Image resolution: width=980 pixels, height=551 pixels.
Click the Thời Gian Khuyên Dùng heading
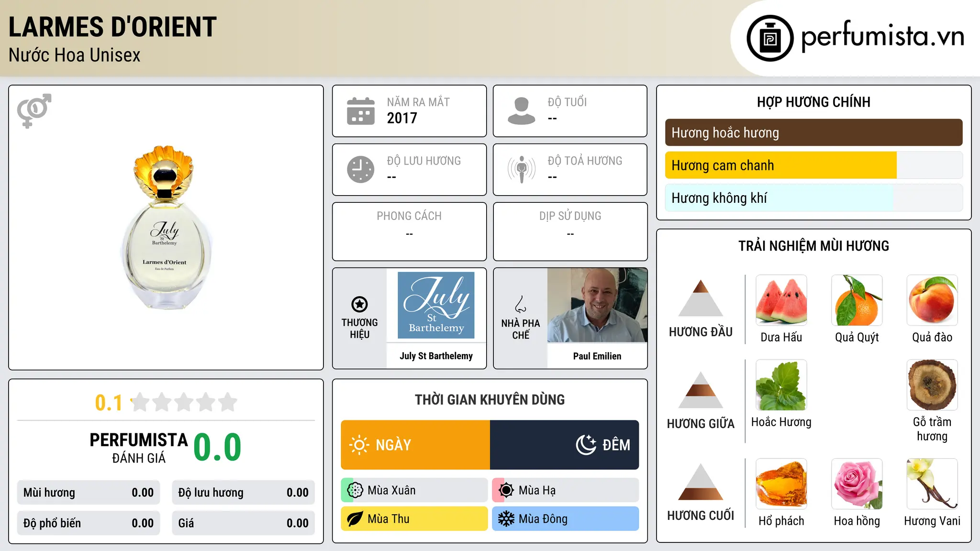[490, 399]
